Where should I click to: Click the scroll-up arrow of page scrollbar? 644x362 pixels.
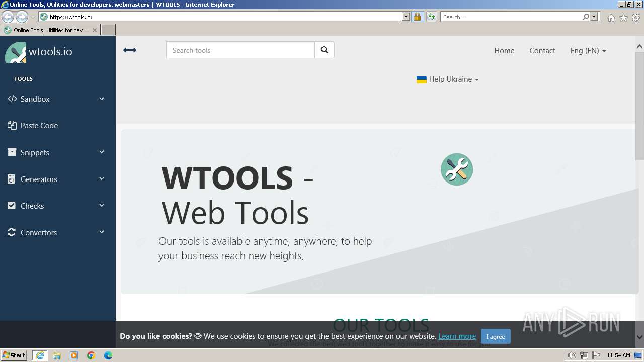639,46
